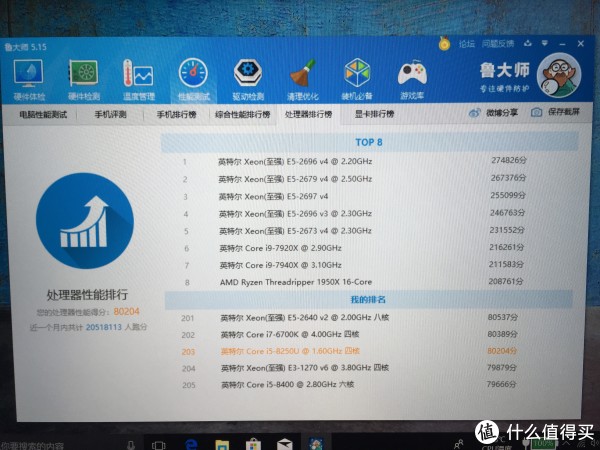Open Task View from the taskbar
The height and width of the screenshot is (450, 600).
click(158, 445)
